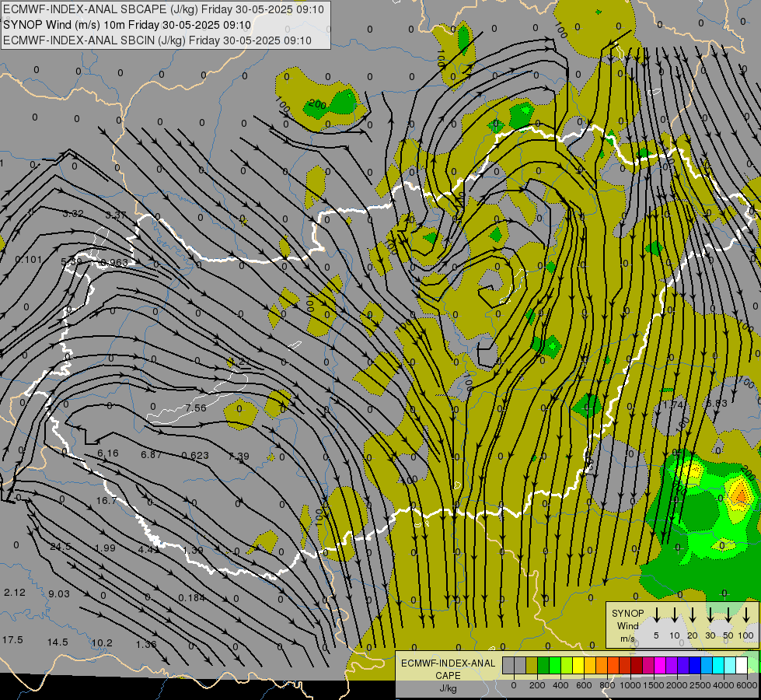
Task: Click the station value 6.16
Action: [x=108, y=453]
